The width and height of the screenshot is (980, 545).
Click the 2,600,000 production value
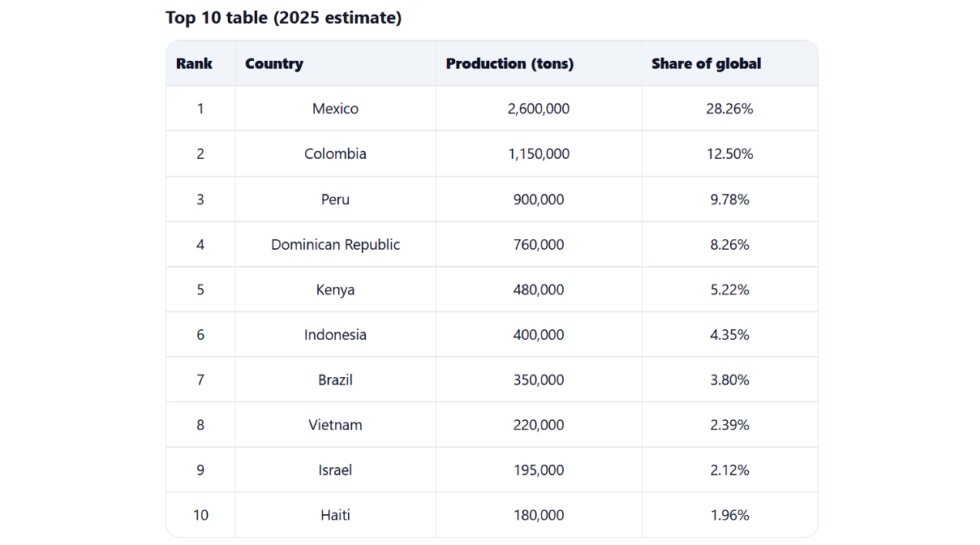click(539, 109)
